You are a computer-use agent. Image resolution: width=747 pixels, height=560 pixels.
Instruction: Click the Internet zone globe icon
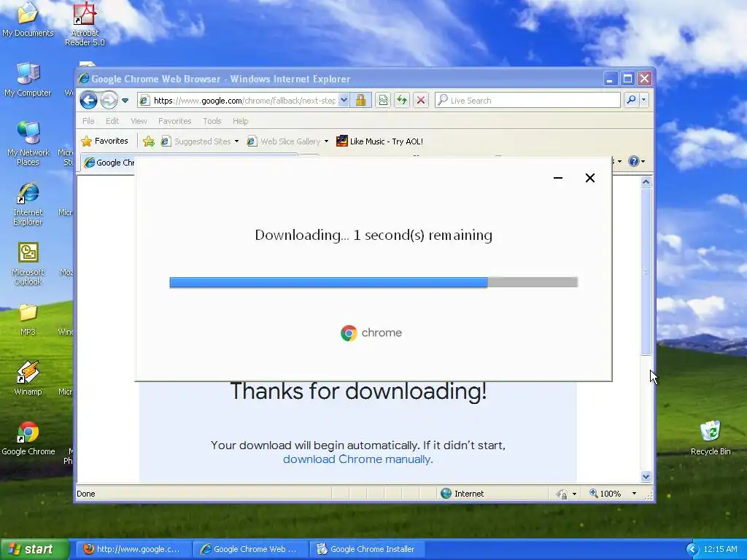446,494
